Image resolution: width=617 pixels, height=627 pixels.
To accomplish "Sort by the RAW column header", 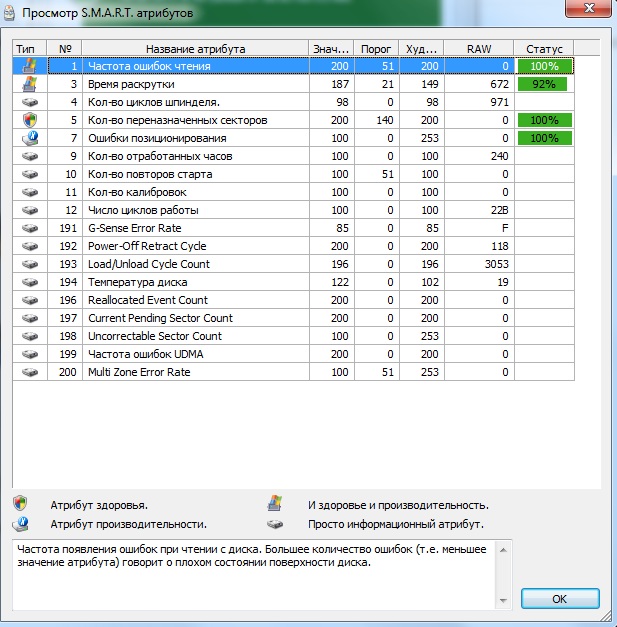I will [x=479, y=49].
